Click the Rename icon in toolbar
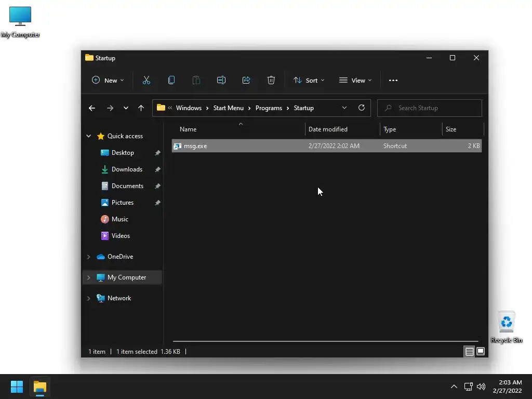The width and height of the screenshot is (532, 399). pyautogui.click(x=221, y=81)
